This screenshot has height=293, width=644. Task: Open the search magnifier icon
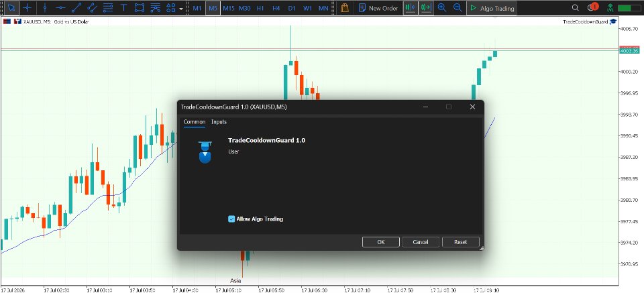(576, 8)
